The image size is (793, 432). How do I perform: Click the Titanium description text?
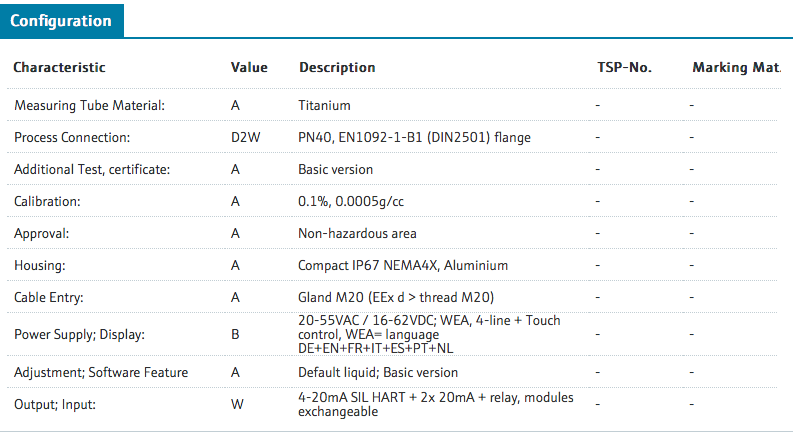pyautogui.click(x=324, y=105)
